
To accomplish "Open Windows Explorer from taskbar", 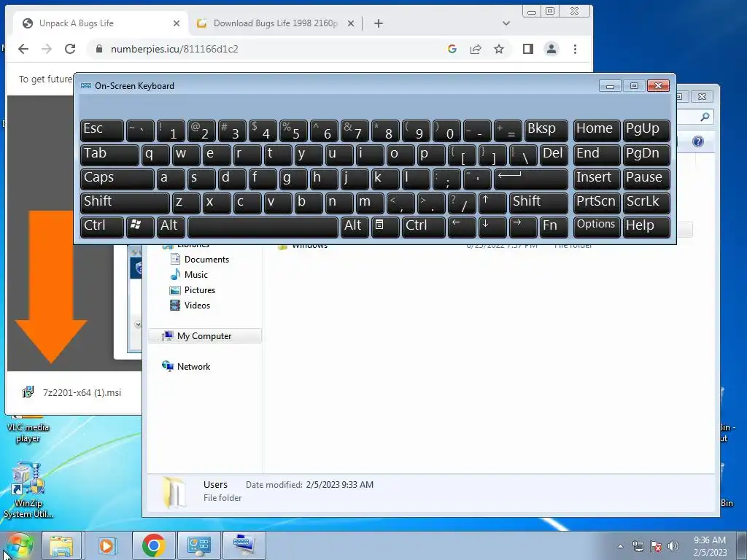I will pos(61,545).
